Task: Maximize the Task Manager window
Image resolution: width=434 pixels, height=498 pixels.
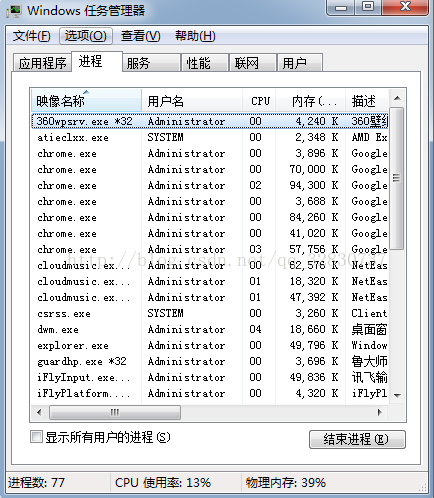Action: [x=368, y=7]
